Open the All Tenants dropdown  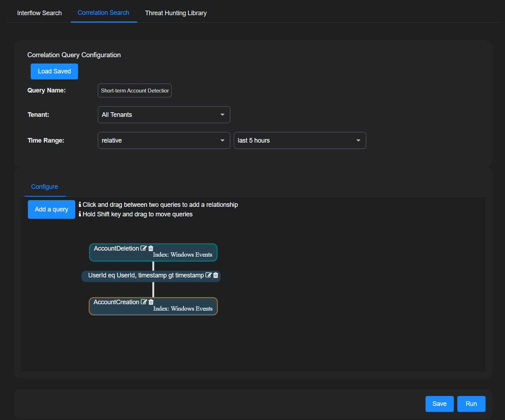tap(164, 115)
